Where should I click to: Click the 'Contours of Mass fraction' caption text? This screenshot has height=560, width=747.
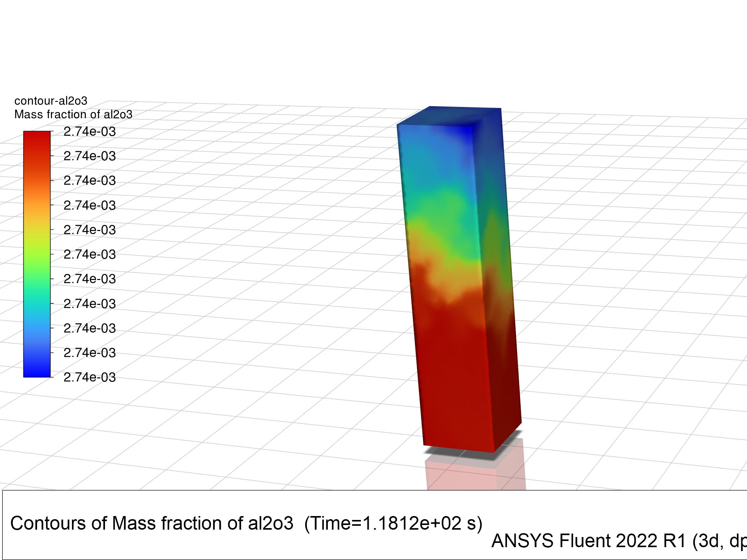coord(152,523)
